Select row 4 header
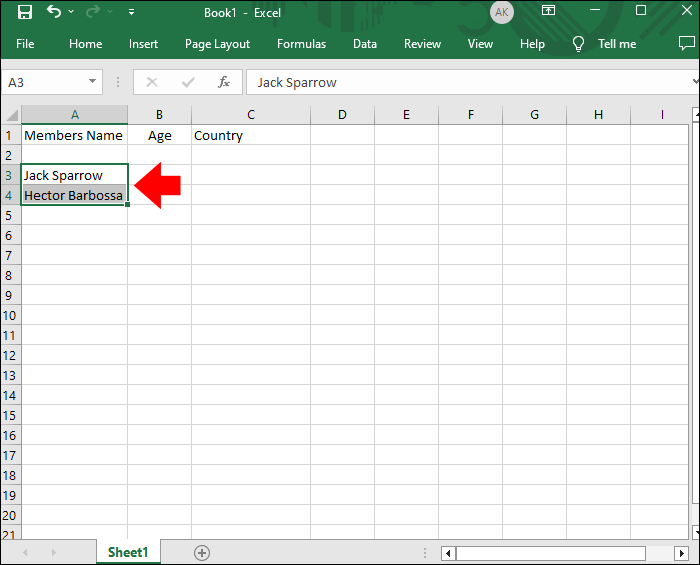The width and height of the screenshot is (700, 565). (x=11, y=195)
